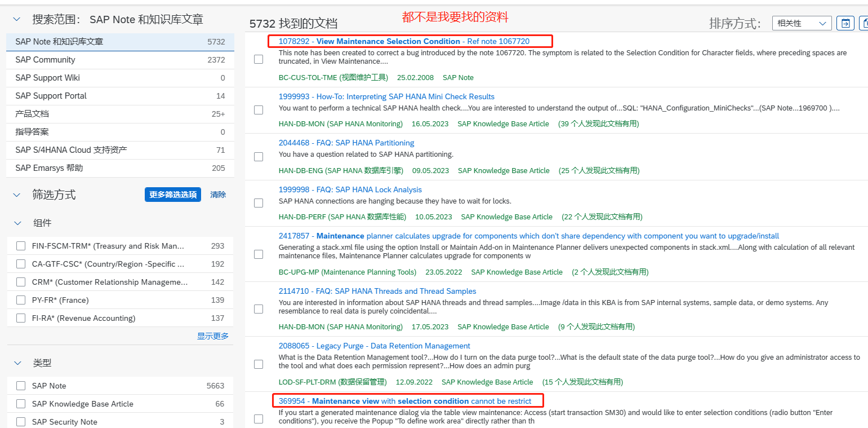
Task: Check the box beside FAQ: SAP HANA Partitioning result
Action: [x=259, y=156]
